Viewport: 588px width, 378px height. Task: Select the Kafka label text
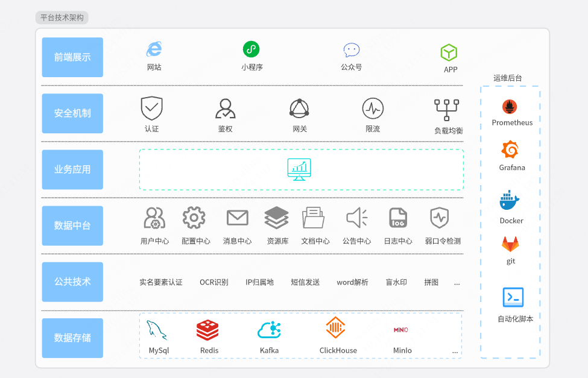click(x=269, y=351)
